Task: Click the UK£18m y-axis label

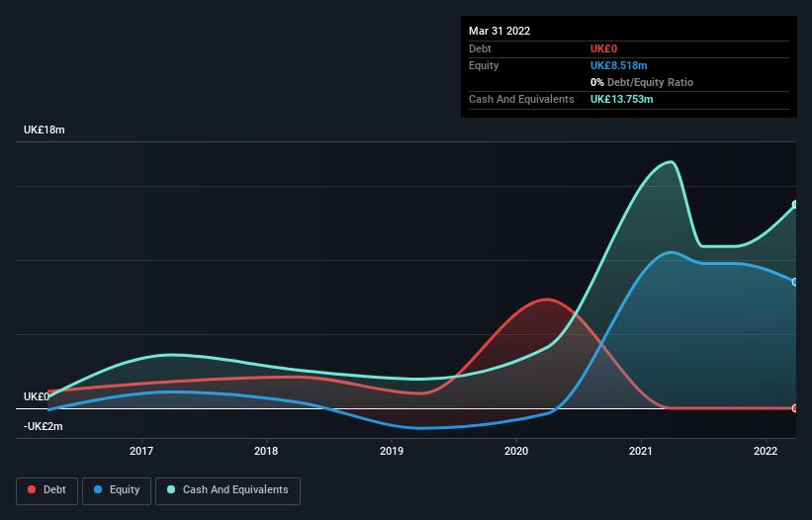Action: pyautogui.click(x=45, y=130)
